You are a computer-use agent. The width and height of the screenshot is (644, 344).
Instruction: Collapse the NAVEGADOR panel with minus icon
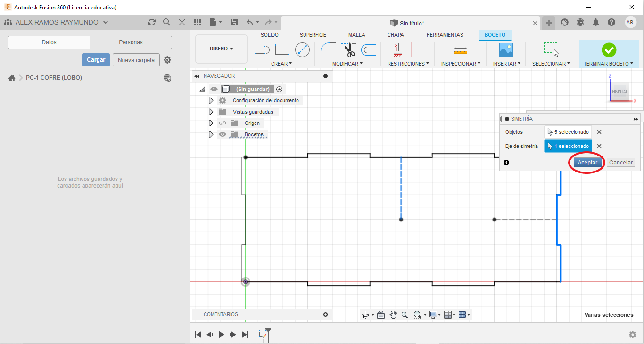tap(325, 76)
